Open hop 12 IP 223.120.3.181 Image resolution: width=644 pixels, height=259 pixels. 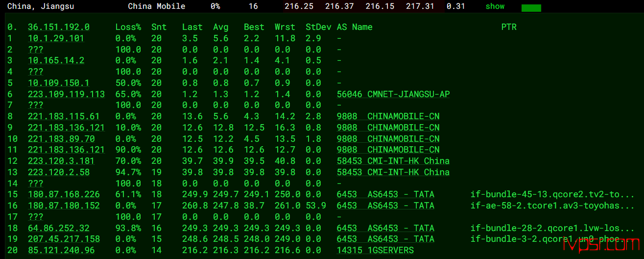pos(61,161)
